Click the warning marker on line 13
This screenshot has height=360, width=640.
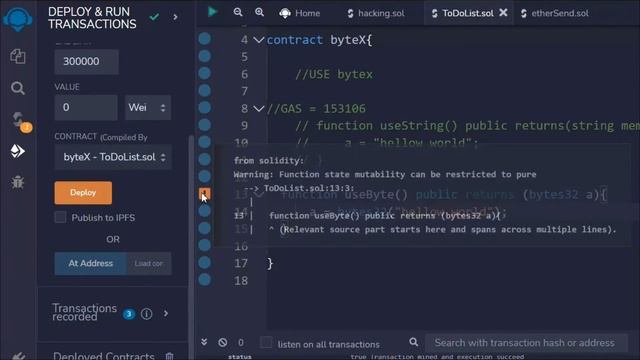click(204, 193)
